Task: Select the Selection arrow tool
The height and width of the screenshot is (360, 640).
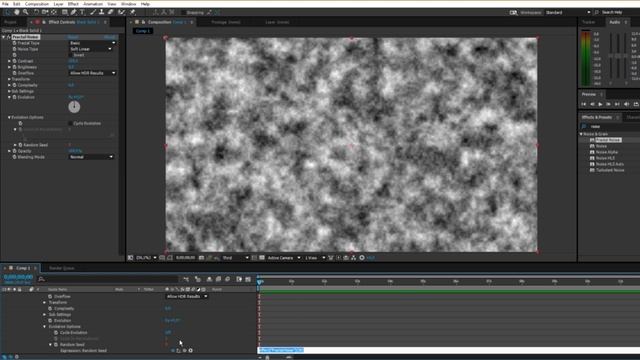Action: (x=7, y=12)
